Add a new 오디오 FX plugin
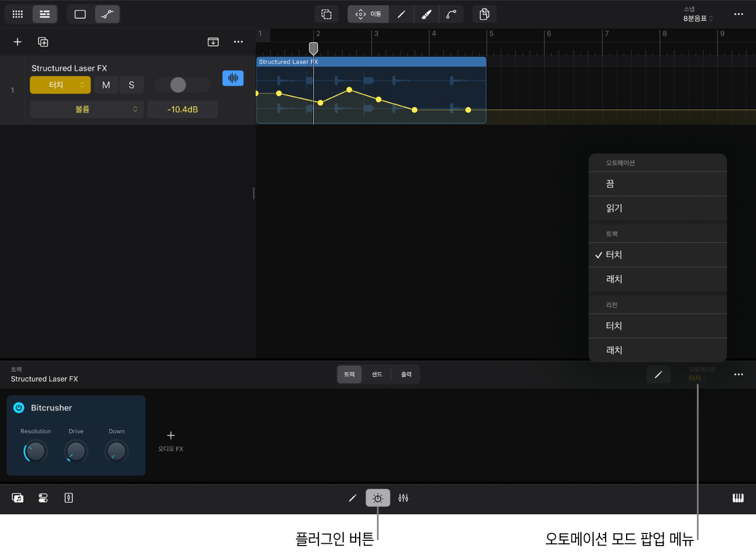This screenshot has height=552, width=756. click(x=171, y=440)
